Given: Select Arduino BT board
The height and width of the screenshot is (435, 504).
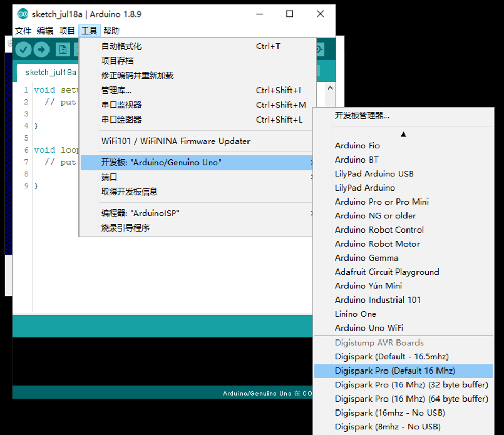Looking at the screenshot, I should click(x=403, y=160).
